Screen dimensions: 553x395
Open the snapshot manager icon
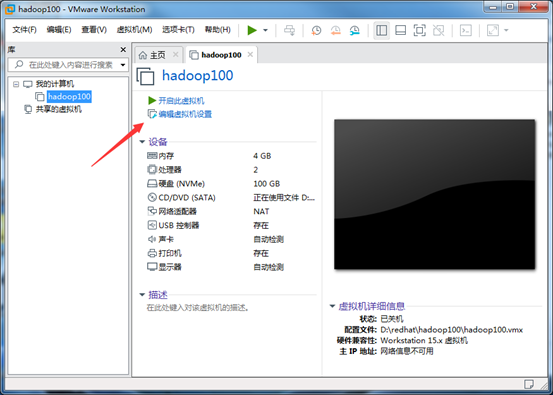354,30
